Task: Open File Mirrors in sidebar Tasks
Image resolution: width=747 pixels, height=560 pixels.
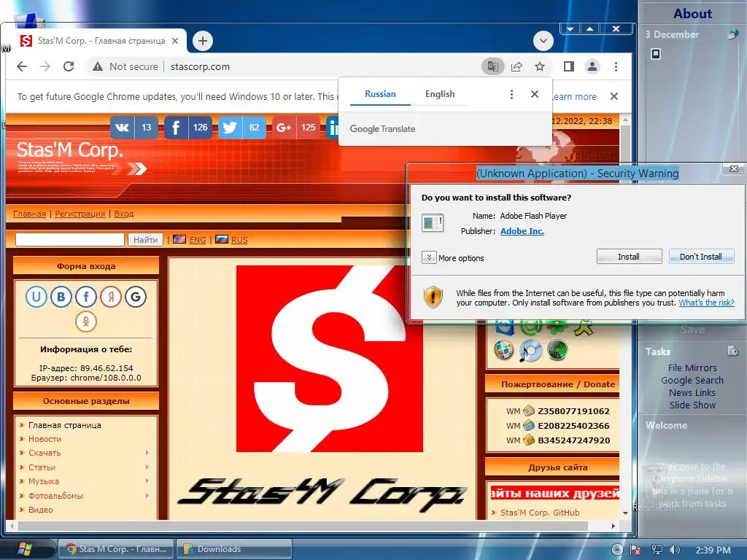Action: pos(692,367)
